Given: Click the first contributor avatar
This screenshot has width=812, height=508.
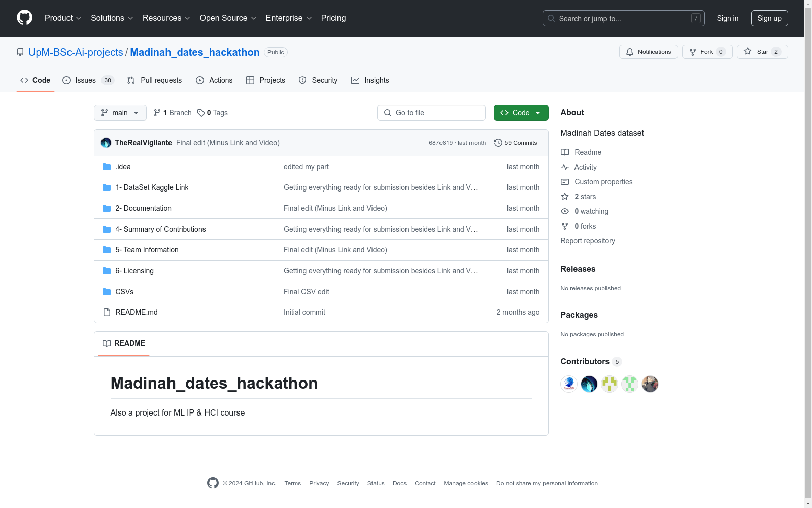Looking at the screenshot, I should click(x=569, y=384).
